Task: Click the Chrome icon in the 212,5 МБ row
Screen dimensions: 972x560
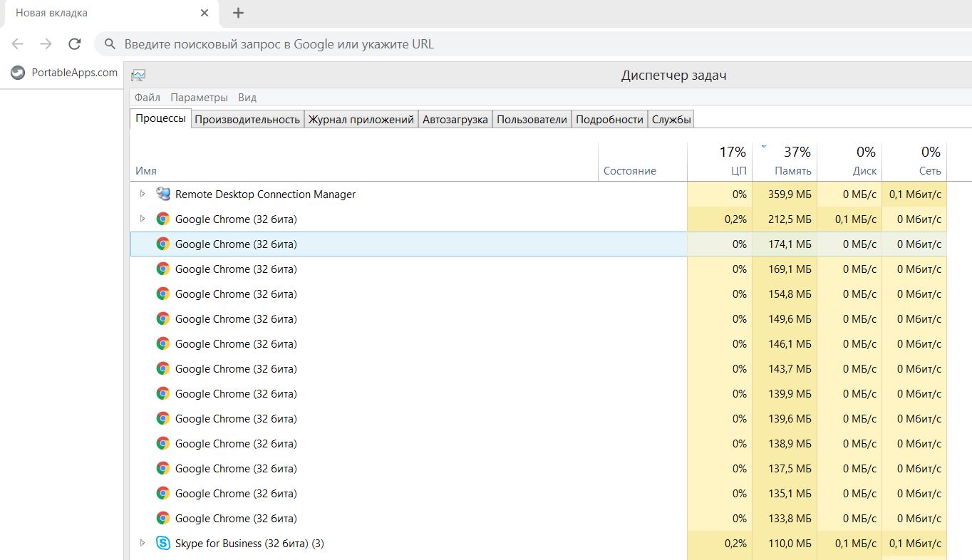Action: click(x=163, y=219)
